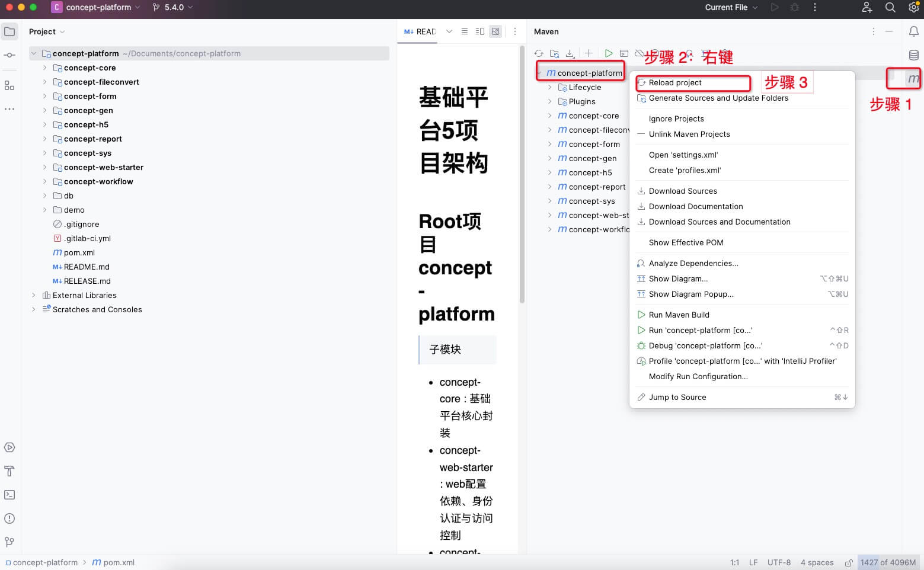
Task: Click the Run button in title bar
Action: [x=775, y=7]
